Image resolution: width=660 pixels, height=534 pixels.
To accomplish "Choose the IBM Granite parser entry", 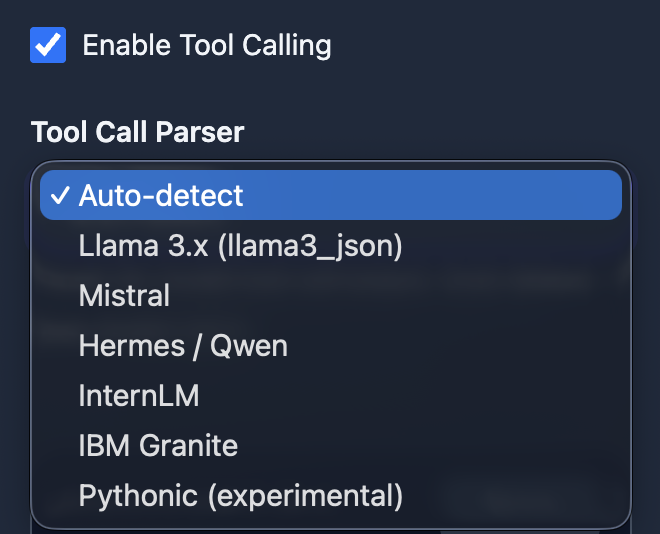I will 158,445.
